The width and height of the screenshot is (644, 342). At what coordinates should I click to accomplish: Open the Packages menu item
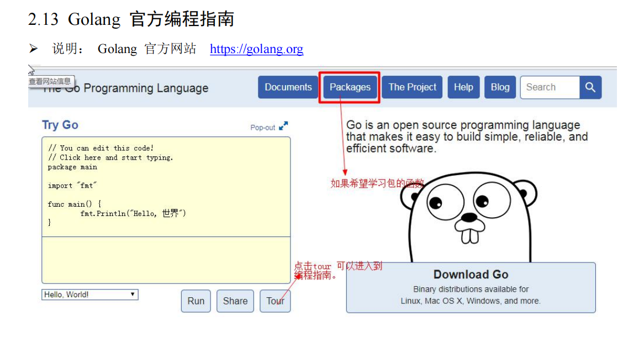(x=350, y=87)
